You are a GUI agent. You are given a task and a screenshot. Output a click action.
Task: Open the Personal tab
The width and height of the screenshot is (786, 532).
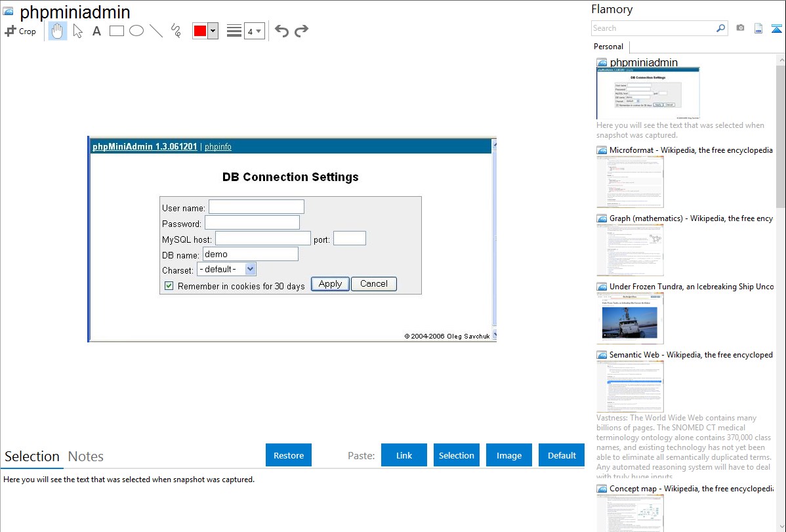[608, 47]
